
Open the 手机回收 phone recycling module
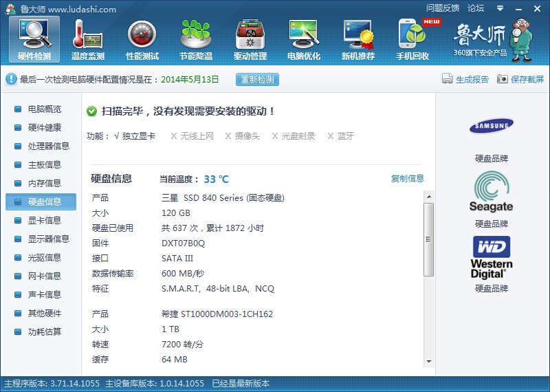(x=413, y=40)
